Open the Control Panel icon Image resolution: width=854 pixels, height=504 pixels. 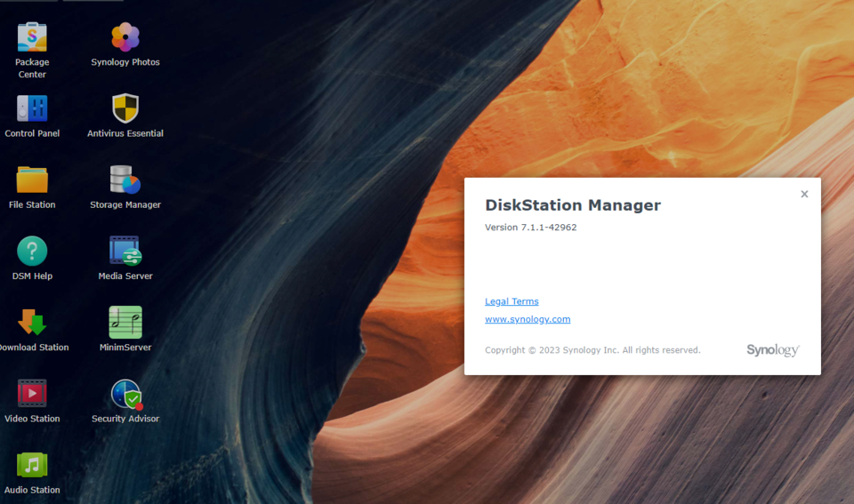(x=32, y=108)
